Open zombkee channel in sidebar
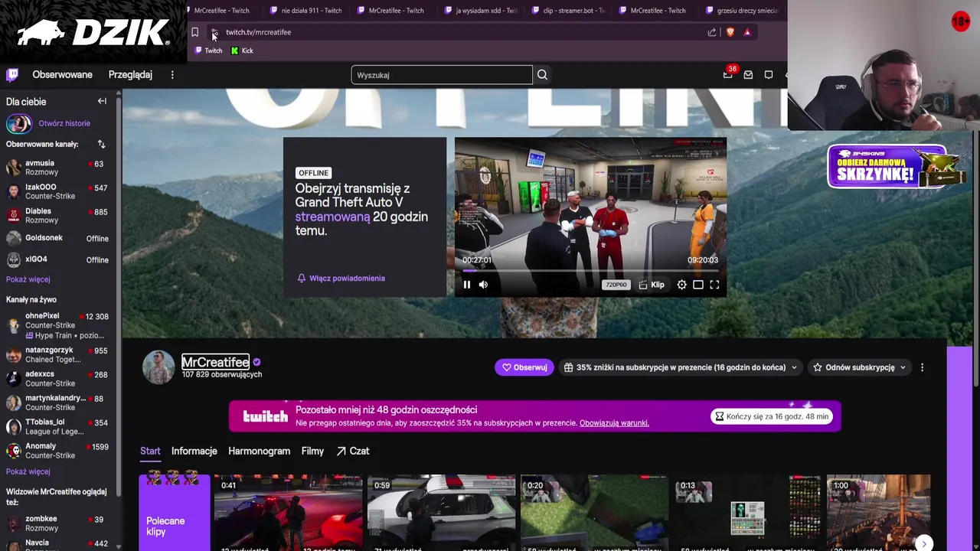 pos(60,523)
